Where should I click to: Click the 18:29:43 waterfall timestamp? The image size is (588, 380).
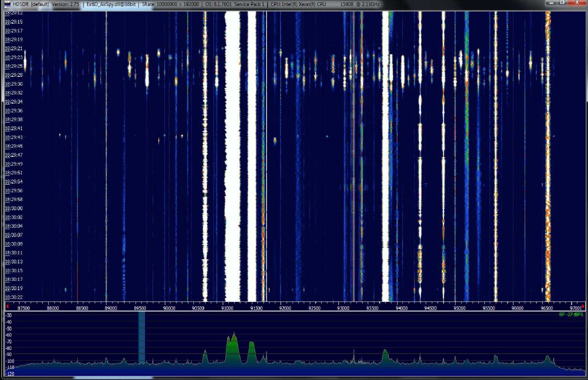pos(14,137)
